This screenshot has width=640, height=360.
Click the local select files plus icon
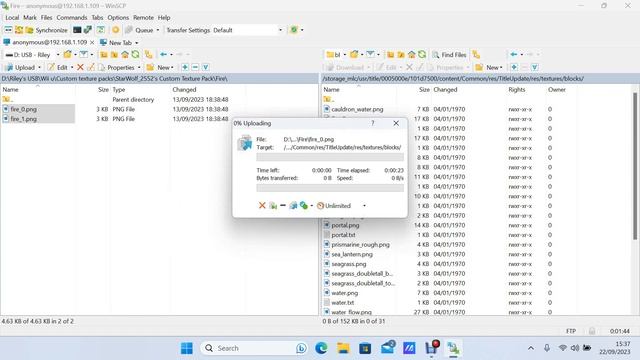[x=185, y=67]
